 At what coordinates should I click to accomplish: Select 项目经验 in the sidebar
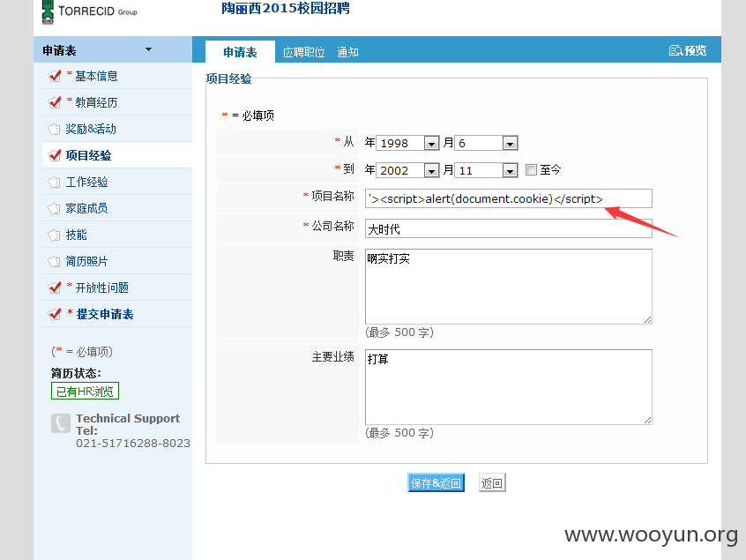pyautogui.click(x=88, y=155)
